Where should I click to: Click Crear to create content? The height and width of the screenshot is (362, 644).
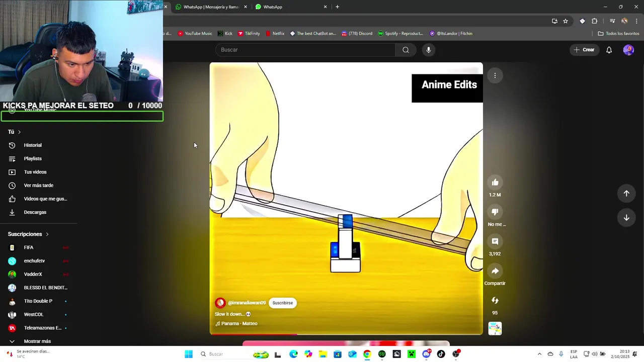pos(584,50)
